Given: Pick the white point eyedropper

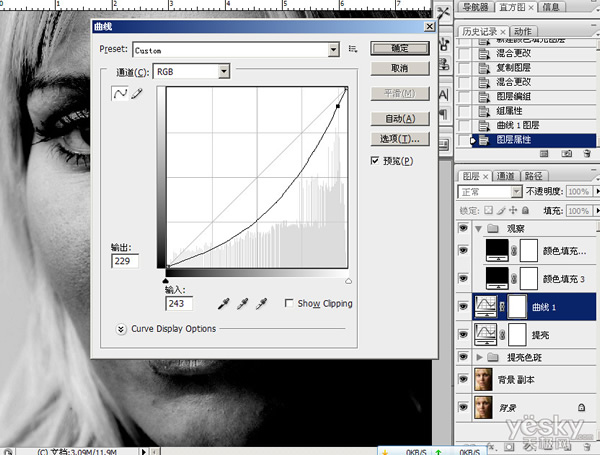Looking at the screenshot, I should pyautogui.click(x=261, y=304).
